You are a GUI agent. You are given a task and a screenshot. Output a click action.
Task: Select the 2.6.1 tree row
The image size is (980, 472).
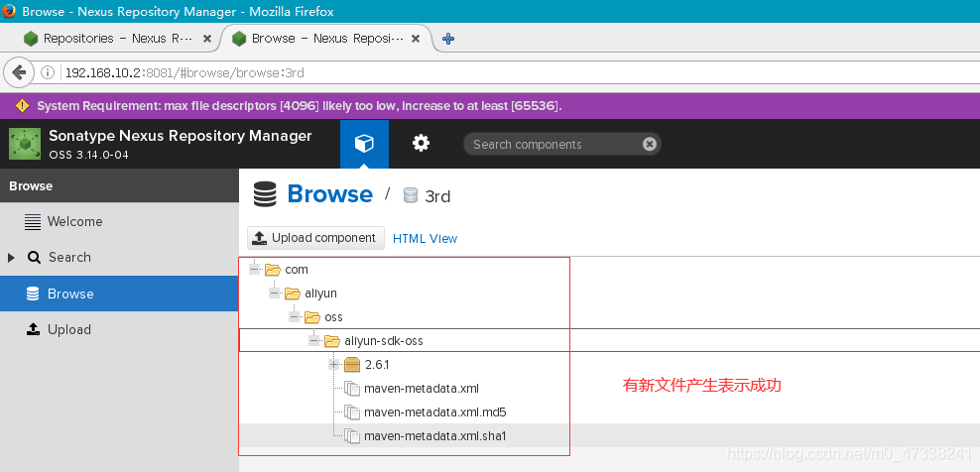[609, 365]
